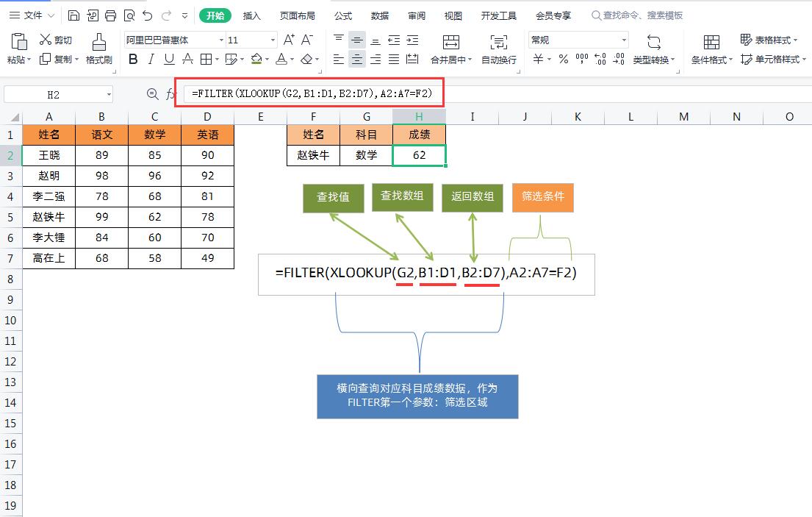The image size is (812, 517).
Task: Open the Name Box dropdown arrow
Action: pos(109,94)
